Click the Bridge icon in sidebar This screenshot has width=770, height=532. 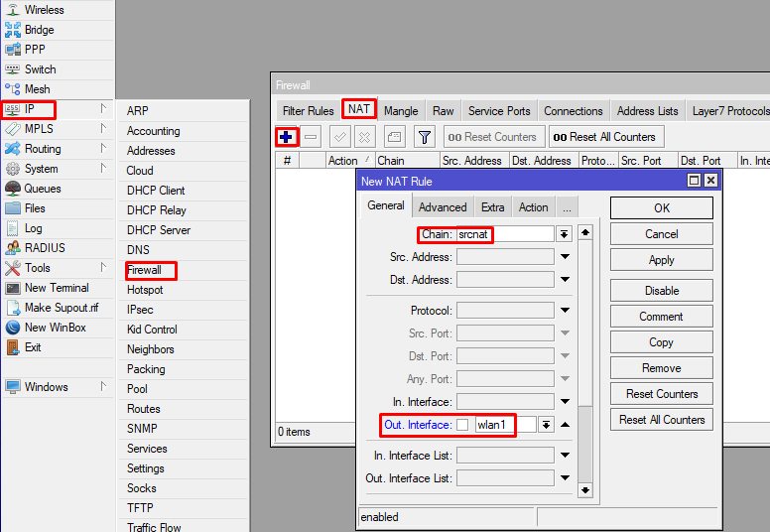click(x=13, y=30)
